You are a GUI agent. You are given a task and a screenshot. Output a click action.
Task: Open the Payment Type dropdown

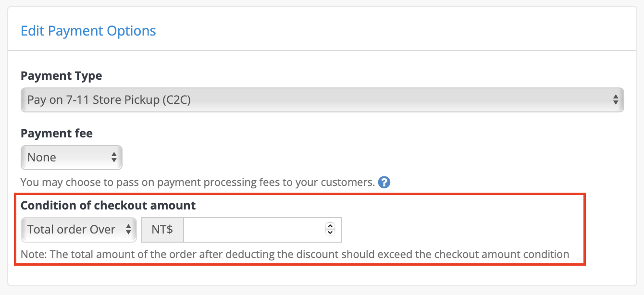[x=322, y=100]
